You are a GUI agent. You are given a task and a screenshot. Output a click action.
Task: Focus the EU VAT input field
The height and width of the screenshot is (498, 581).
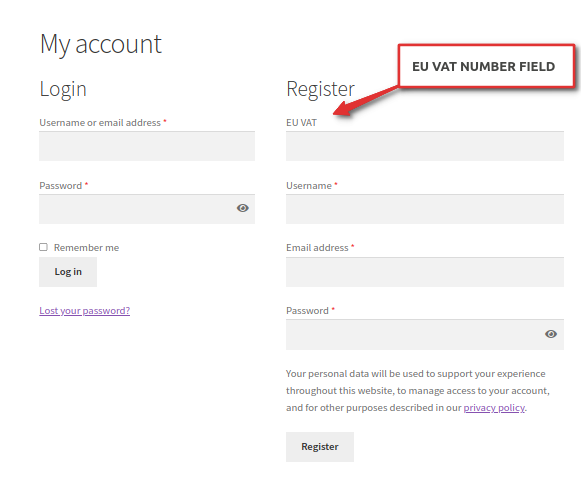[x=425, y=146]
